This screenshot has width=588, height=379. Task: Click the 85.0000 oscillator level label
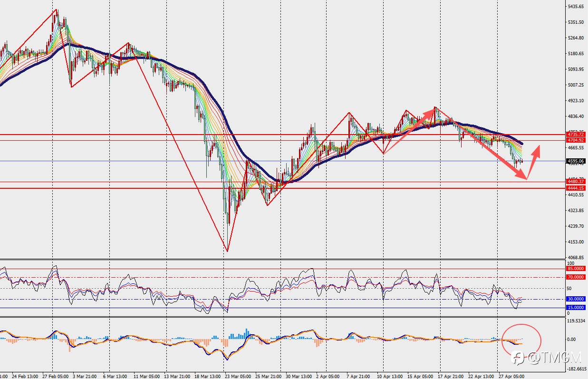click(576, 269)
